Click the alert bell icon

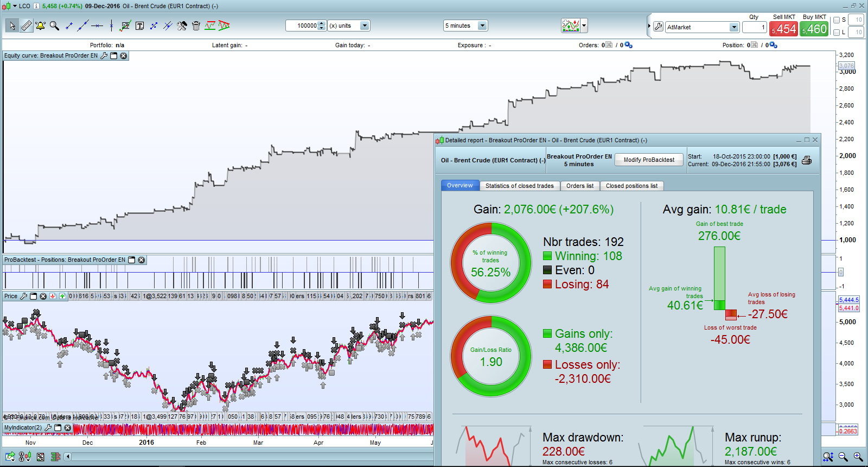(x=40, y=26)
